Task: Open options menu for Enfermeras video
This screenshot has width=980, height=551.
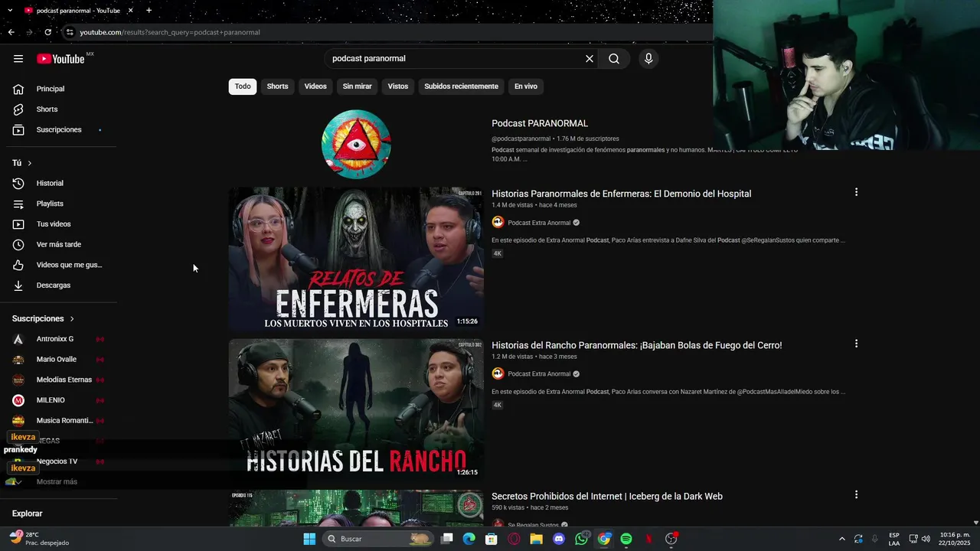Action: coord(856,192)
